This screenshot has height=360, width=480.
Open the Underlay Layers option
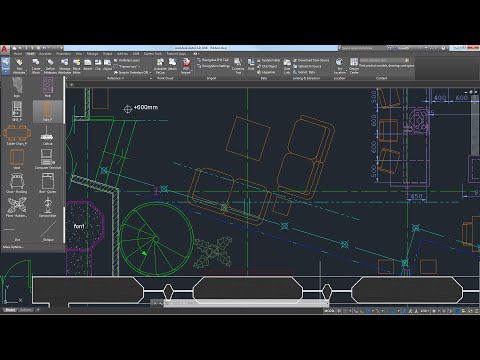click(x=127, y=60)
